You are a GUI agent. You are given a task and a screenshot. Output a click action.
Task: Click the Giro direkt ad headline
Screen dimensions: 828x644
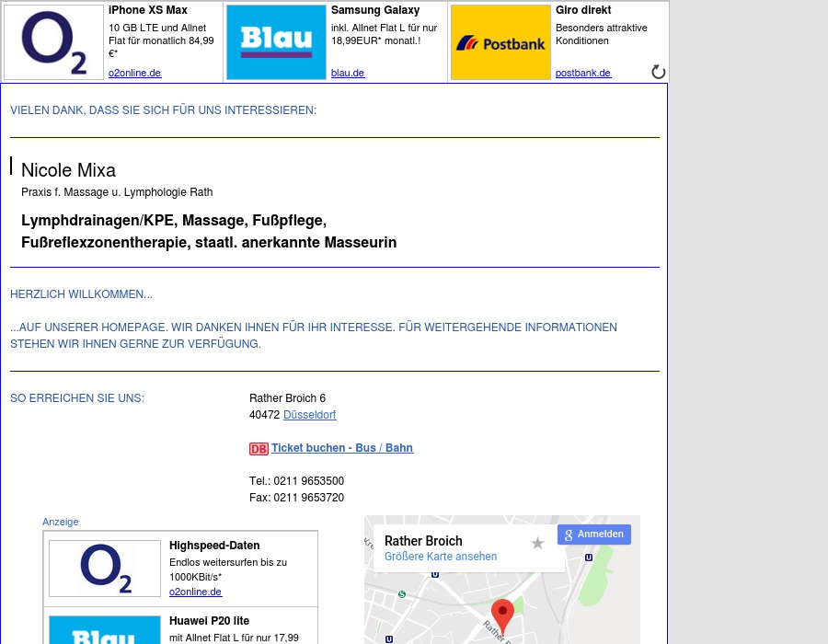582,10
